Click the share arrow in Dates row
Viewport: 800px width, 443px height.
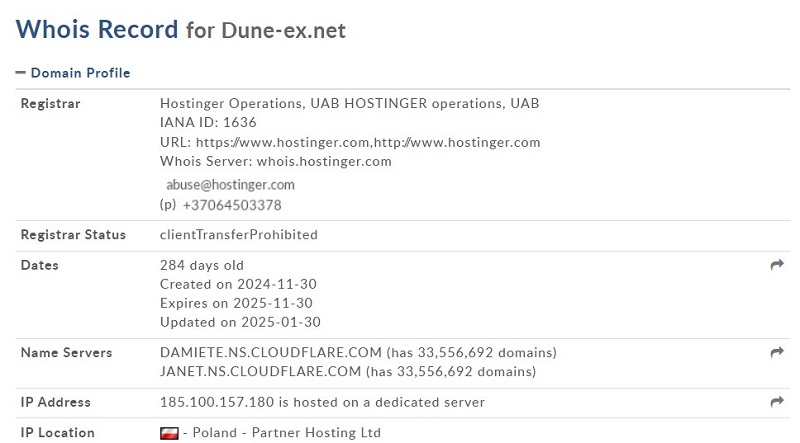[x=777, y=265]
